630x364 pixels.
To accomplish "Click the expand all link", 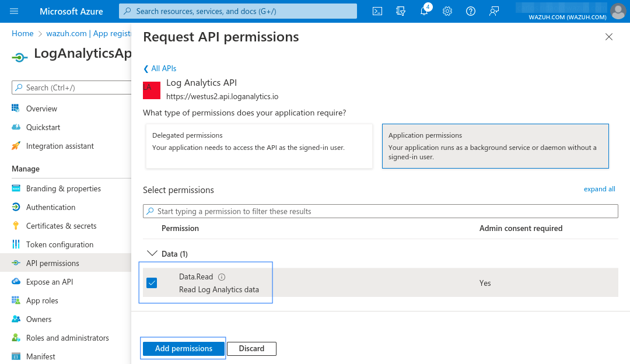I will (x=599, y=189).
